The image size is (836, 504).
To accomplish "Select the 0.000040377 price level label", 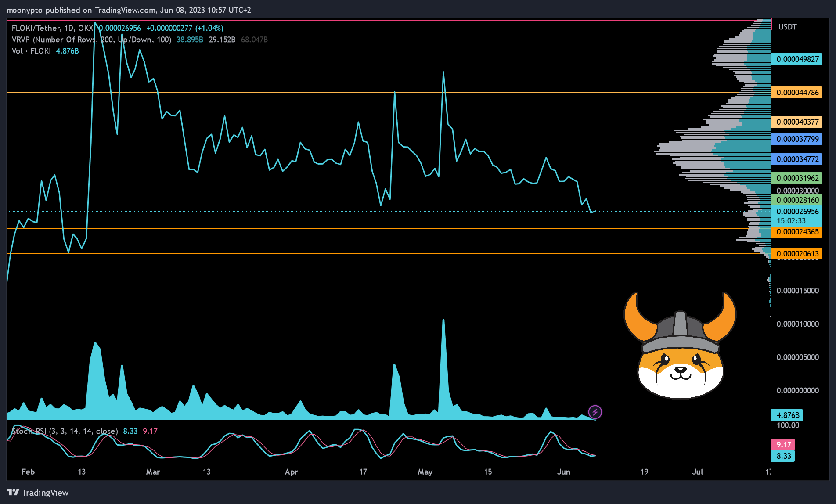I will click(797, 122).
